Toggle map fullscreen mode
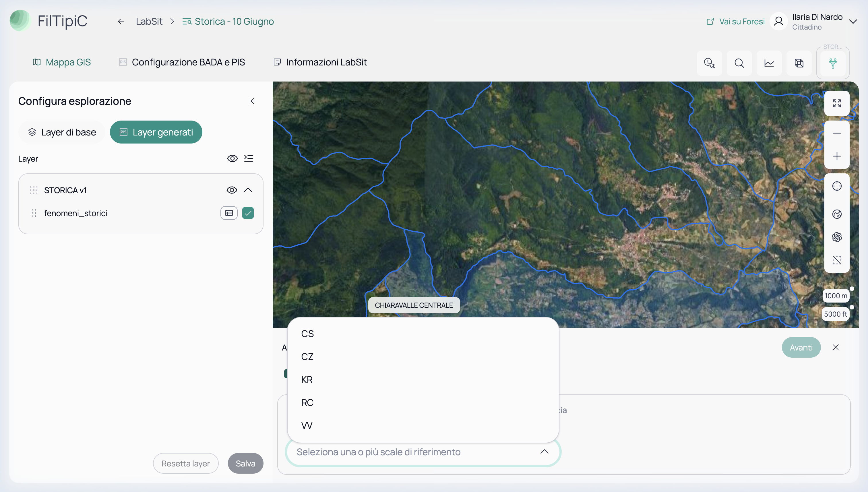The width and height of the screenshot is (868, 492). pos(837,103)
